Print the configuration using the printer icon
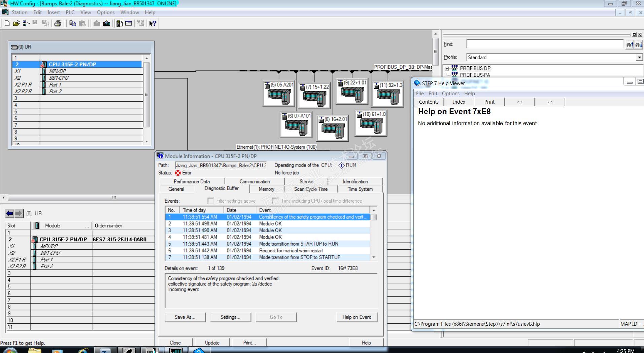 pyautogui.click(x=58, y=24)
